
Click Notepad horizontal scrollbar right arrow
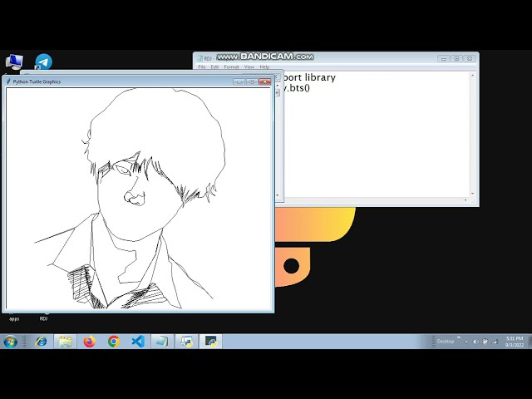tap(465, 200)
